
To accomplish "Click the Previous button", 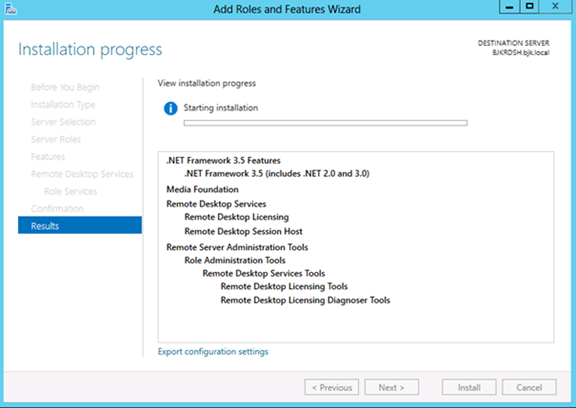I will click(x=332, y=387).
